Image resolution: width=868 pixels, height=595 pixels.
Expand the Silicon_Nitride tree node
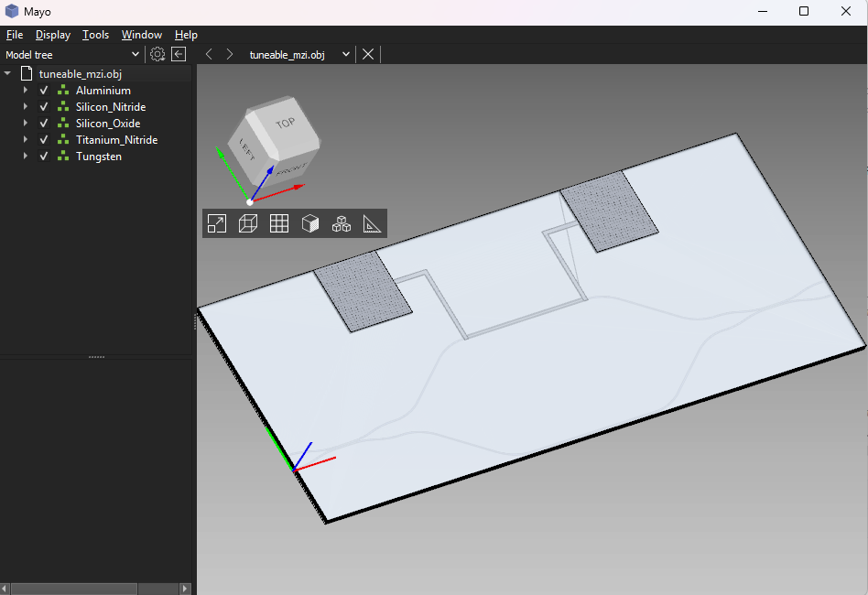pos(26,107)
